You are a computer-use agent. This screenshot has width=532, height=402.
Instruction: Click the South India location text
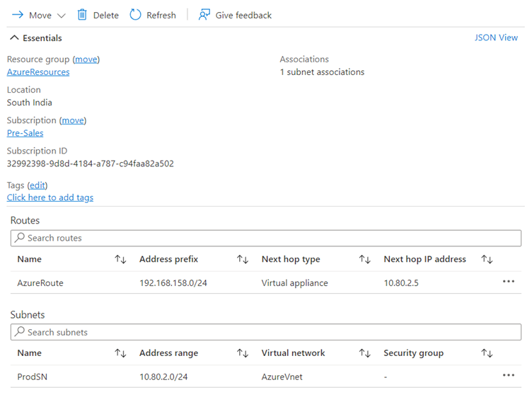pyautogui.click(x=30, y=103)
